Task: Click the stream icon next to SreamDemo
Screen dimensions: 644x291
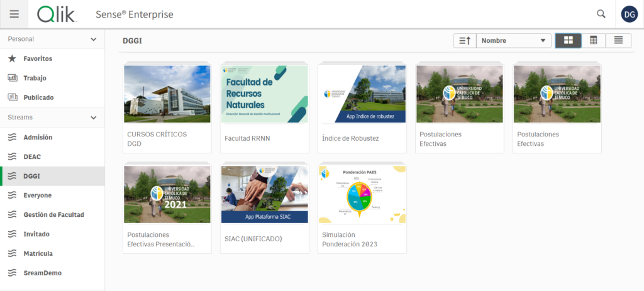Action: click(13, 273)
